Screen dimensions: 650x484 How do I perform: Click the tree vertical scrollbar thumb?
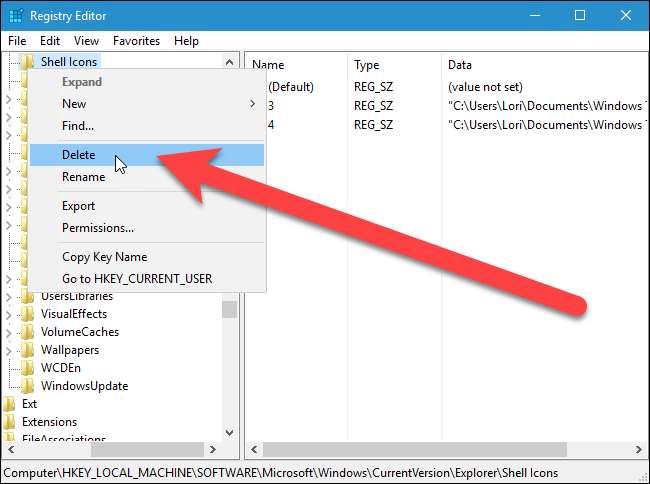229,310
